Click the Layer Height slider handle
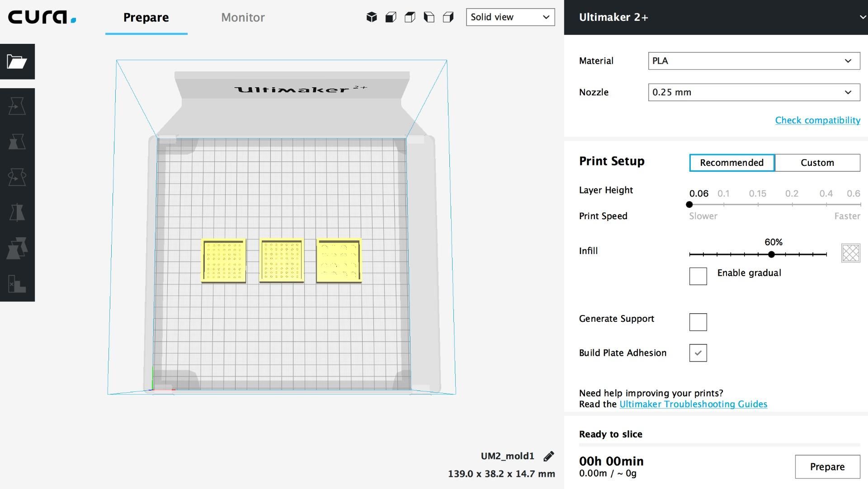868x489 pixels. (689, 205)
